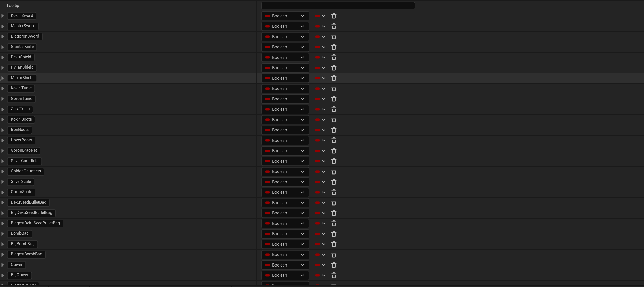Image resolution: width=644 pixels, height=287 pixels.
Task: Expand the HylianShield row
Action: tap(3, 68)
